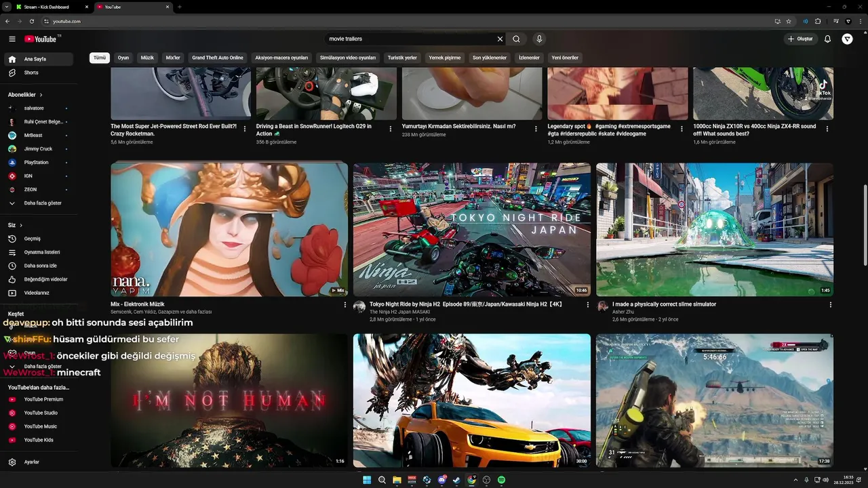Open Oynatma listeleri playlists
This screenshot has width=868, height=488.
coord(37,252)
